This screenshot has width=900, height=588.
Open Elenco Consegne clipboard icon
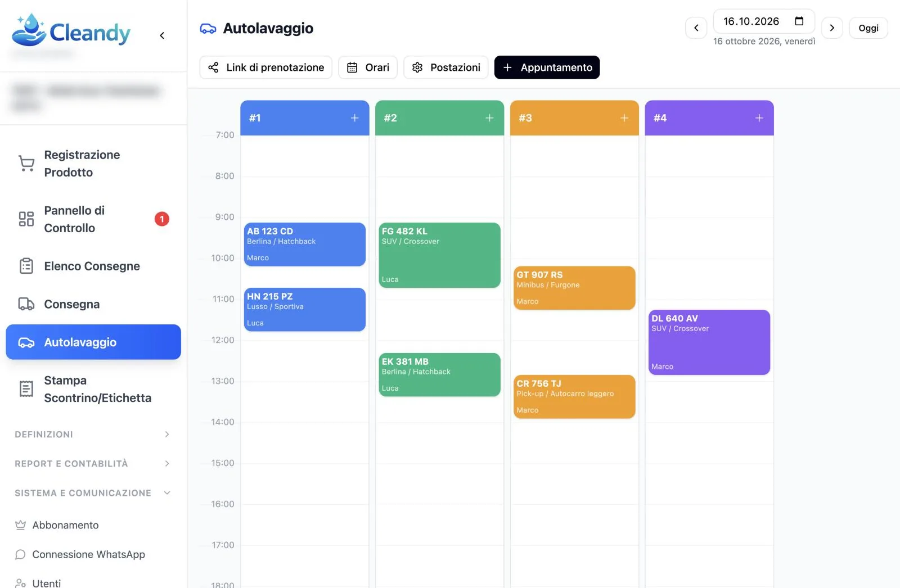26,266
